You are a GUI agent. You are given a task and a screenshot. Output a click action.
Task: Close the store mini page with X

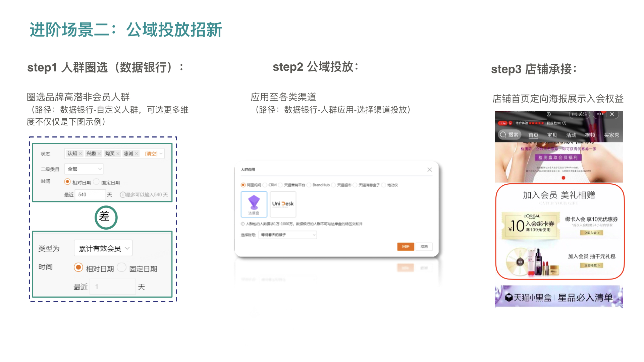[612, 114]
